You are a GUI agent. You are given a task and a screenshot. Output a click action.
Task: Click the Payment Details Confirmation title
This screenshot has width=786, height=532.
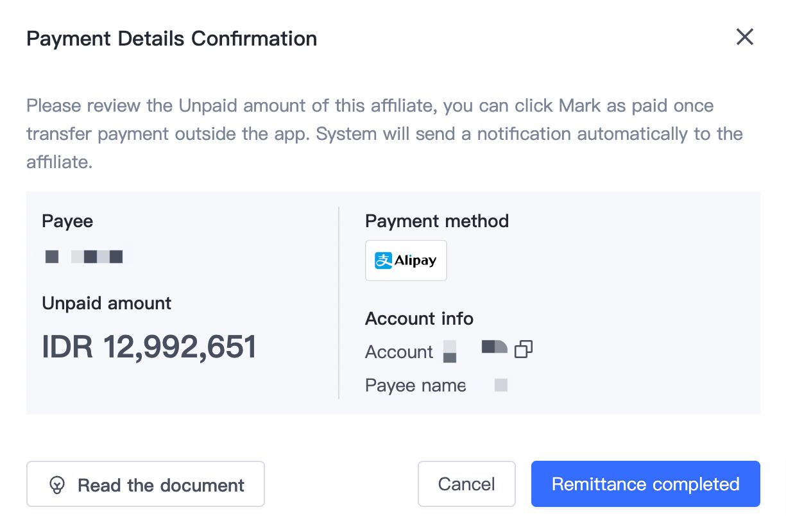[x=171, y=39]
